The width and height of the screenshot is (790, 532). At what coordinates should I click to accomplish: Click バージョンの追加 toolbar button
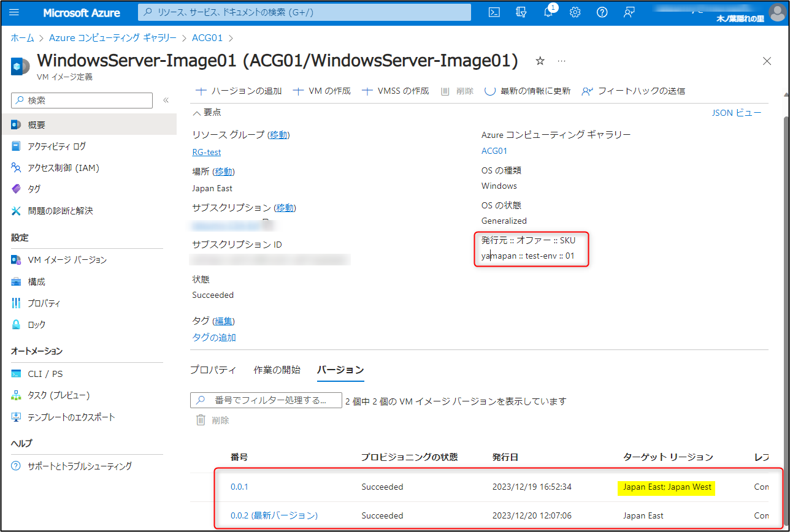point(238,91)
